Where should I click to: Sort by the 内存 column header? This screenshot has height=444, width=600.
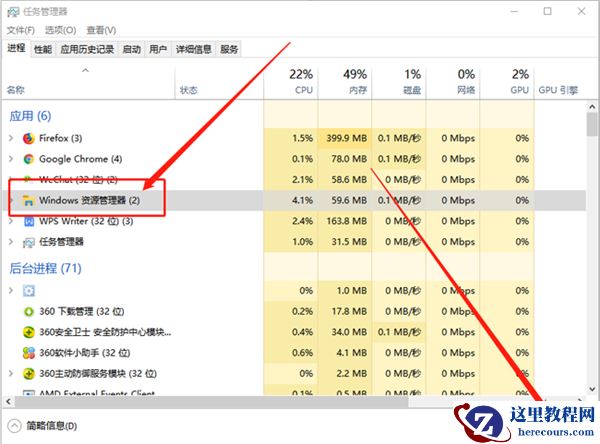(x=345, y=82)
